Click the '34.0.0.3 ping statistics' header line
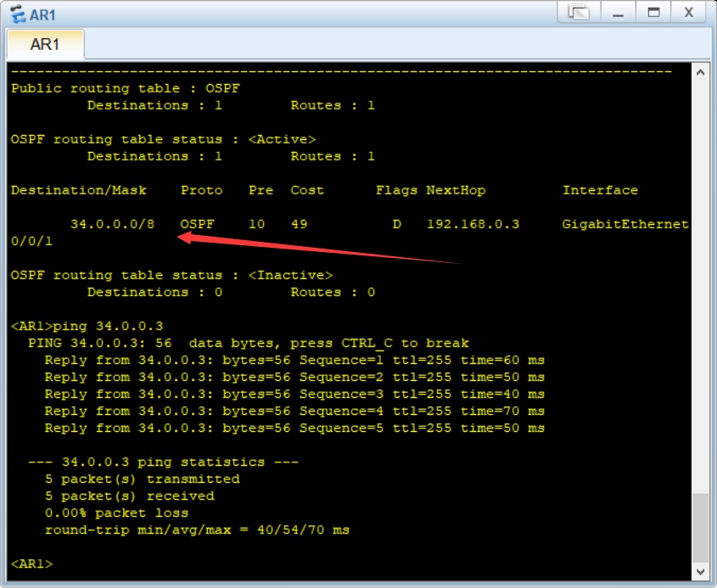 (163, 462)
